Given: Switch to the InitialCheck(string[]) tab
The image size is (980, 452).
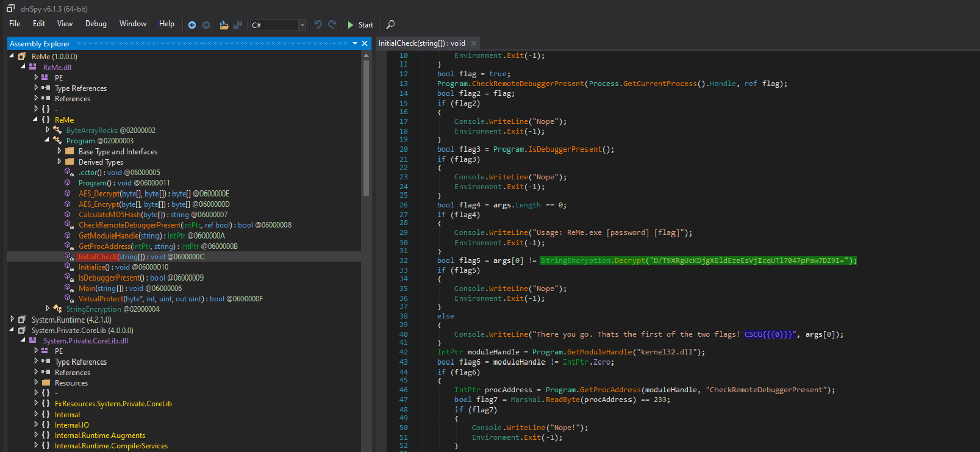Looking at the screenshot, I should (x=421, y=43).
